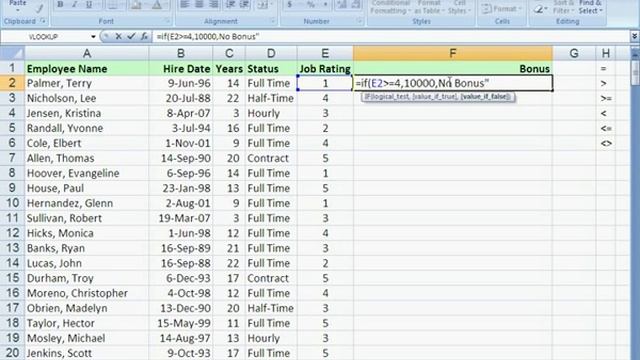
Task: Align text right in the Alignment group
Action: click(x=213, y=4)
